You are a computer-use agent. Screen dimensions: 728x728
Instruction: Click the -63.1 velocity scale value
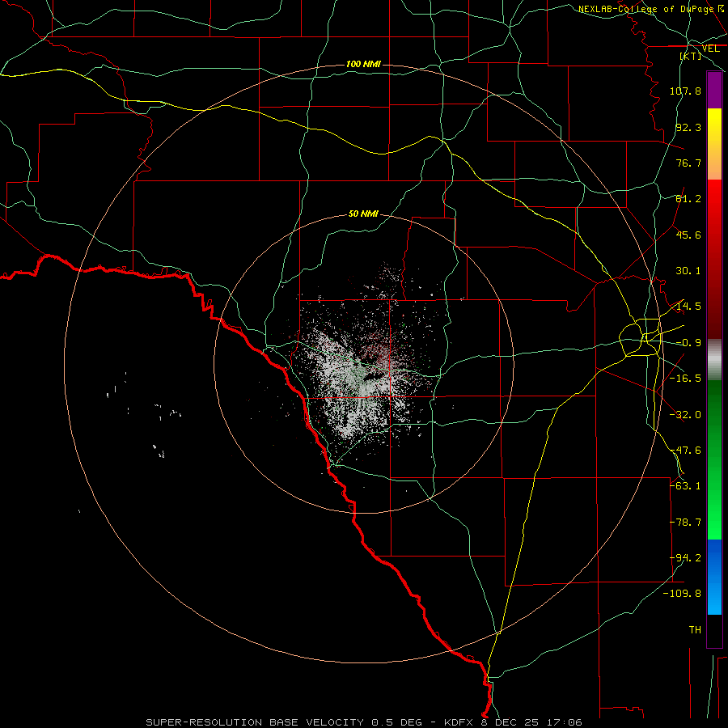point(685,486)
